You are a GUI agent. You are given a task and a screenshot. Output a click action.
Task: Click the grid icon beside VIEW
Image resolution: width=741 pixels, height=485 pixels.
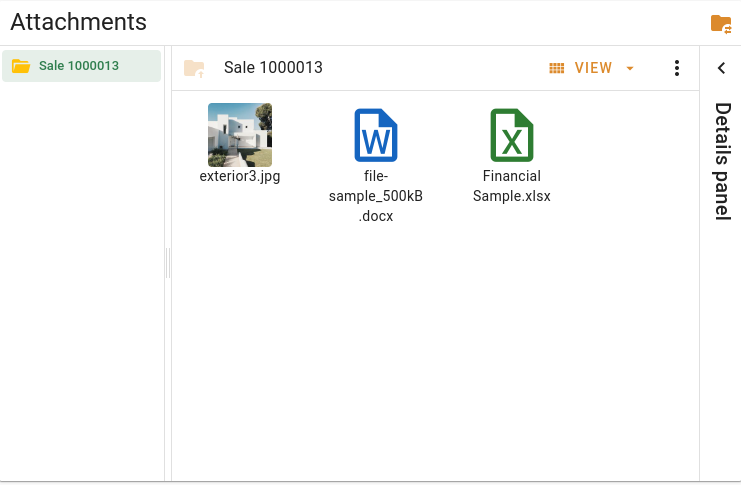tap(557, 68)
